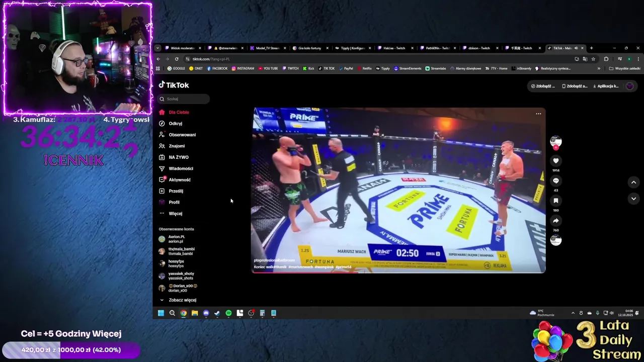Open the video creator's avatar
Image resolution: width=644 pixels, height=362 pixels.
[x=556, y=141]
